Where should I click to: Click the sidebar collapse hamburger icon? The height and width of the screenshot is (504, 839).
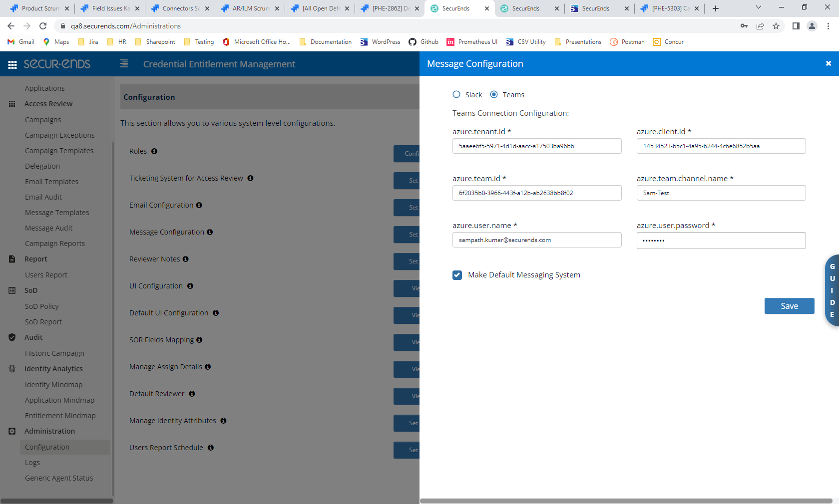click(123, 64)
